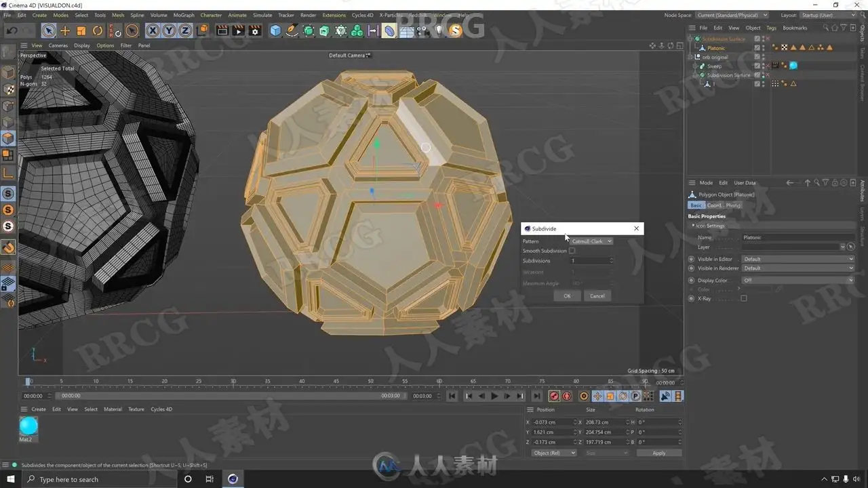Image resolution: width=868 pixels, height=488 pixels.
Task: Click the filter funnel icon in Object Manager
Action: tap(843, 28)
